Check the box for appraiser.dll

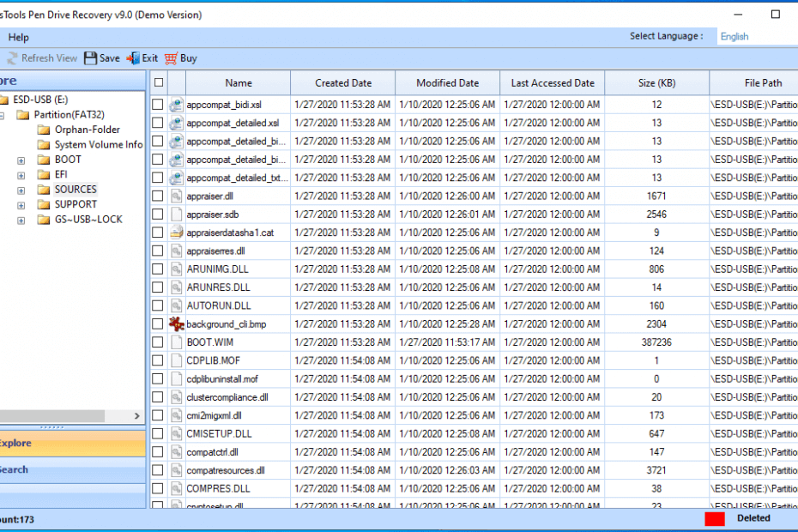pos(158,196)
